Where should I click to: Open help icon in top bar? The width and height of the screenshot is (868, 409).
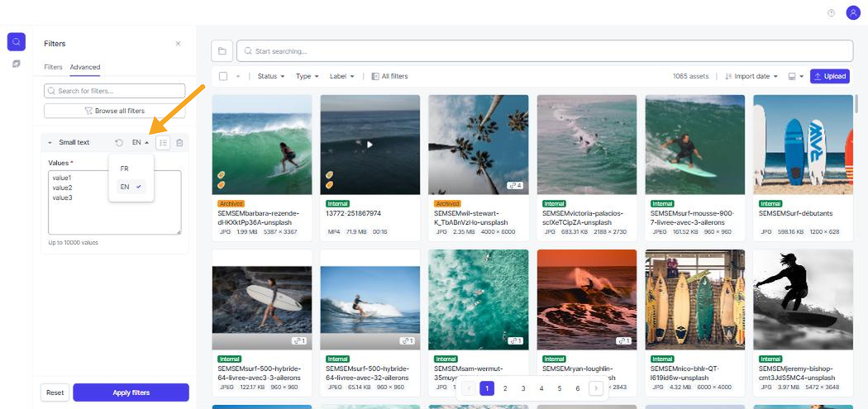(x=831, y=13)
